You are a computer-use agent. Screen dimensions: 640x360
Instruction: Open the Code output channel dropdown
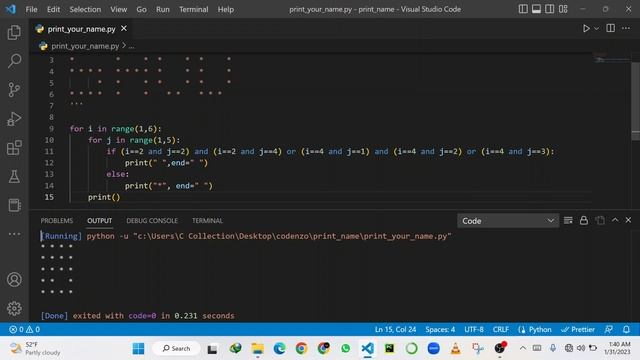pos(507,221)
